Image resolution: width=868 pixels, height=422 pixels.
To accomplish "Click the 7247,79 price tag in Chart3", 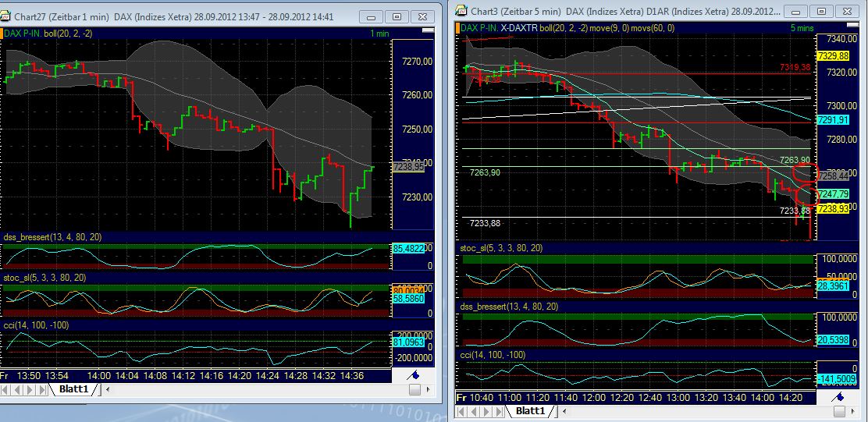I will coord(833,194).
